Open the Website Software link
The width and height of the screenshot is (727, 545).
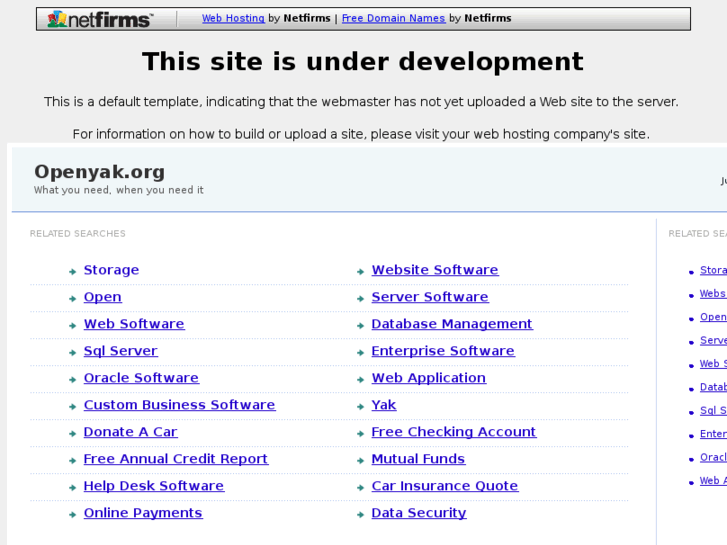pyautogui.click(x=435, y=270)
